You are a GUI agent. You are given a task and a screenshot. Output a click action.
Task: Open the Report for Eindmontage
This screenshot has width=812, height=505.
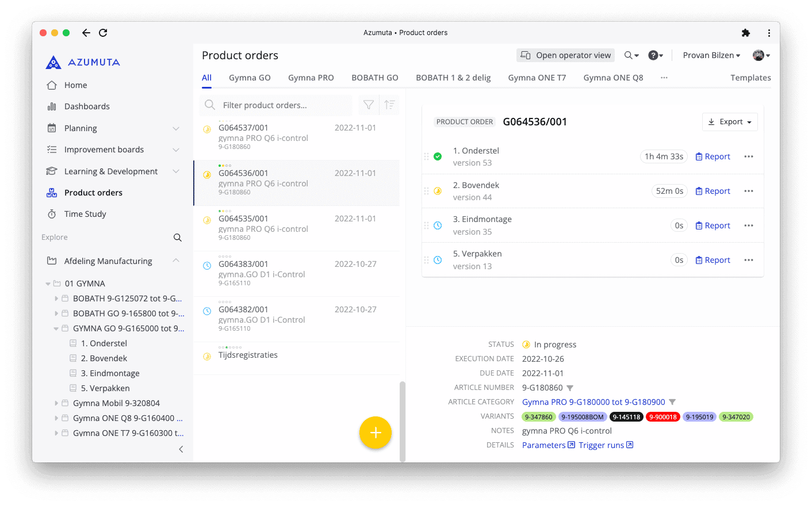pos(713,225)
